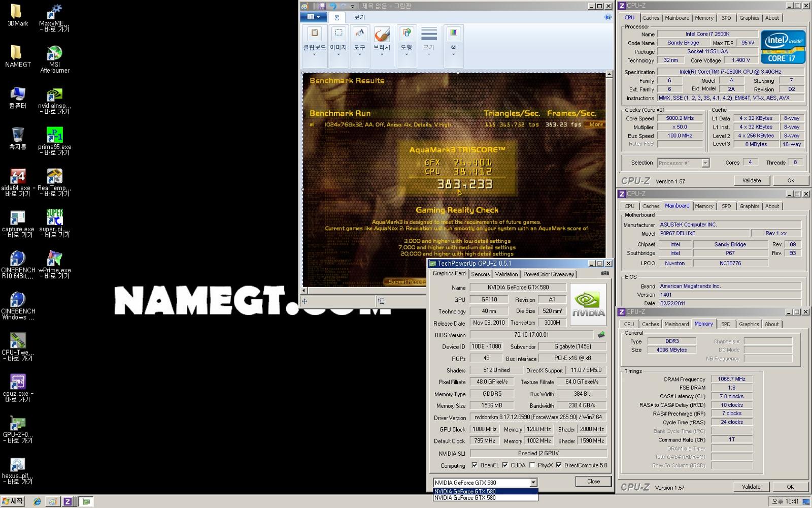812x508 pixels.
Task: Click the undo arrow in Paint's title bar
Action: pos(332,6)
